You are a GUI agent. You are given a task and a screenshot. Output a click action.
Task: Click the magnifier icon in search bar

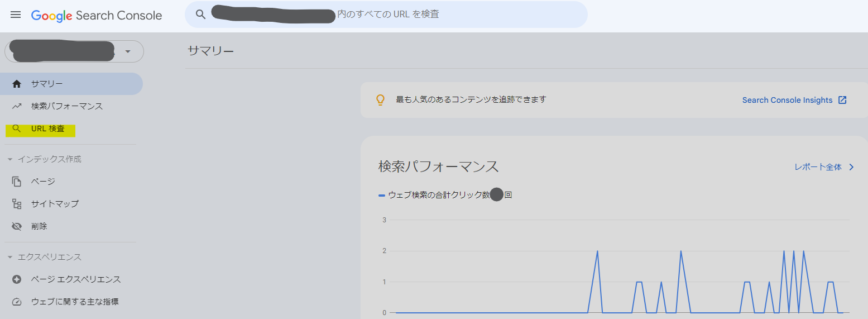200,15
